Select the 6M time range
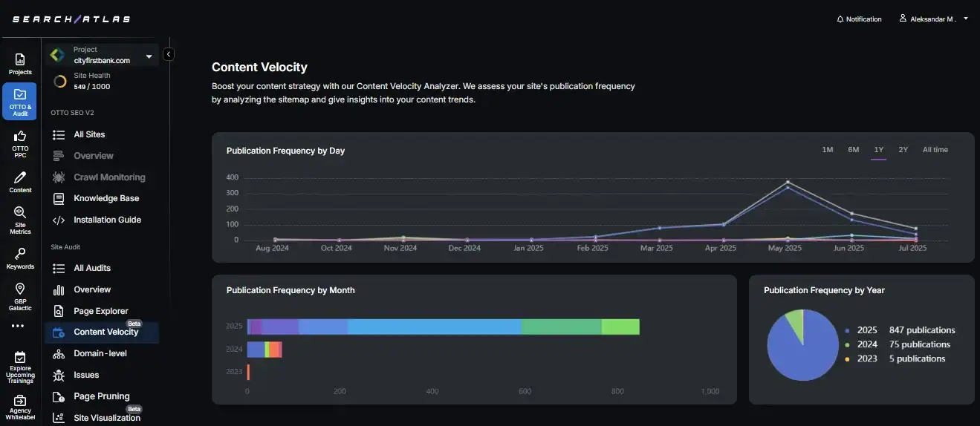 853,150
